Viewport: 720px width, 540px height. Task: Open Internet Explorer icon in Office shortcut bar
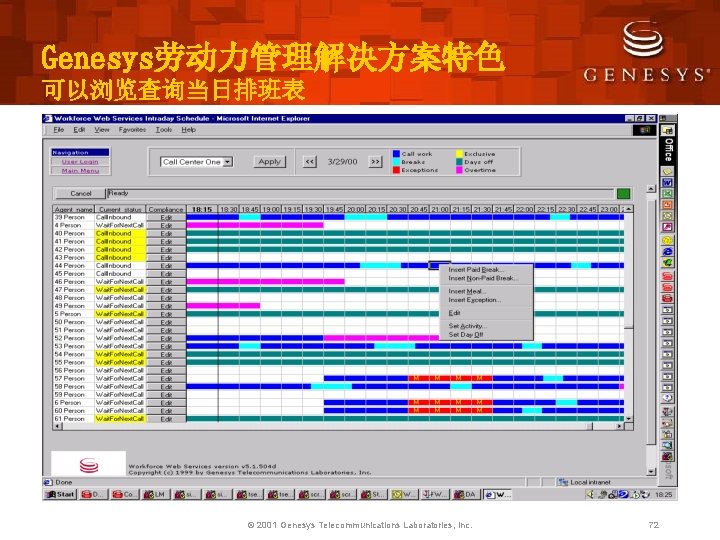pyautogui.click(x=667, y=252)
